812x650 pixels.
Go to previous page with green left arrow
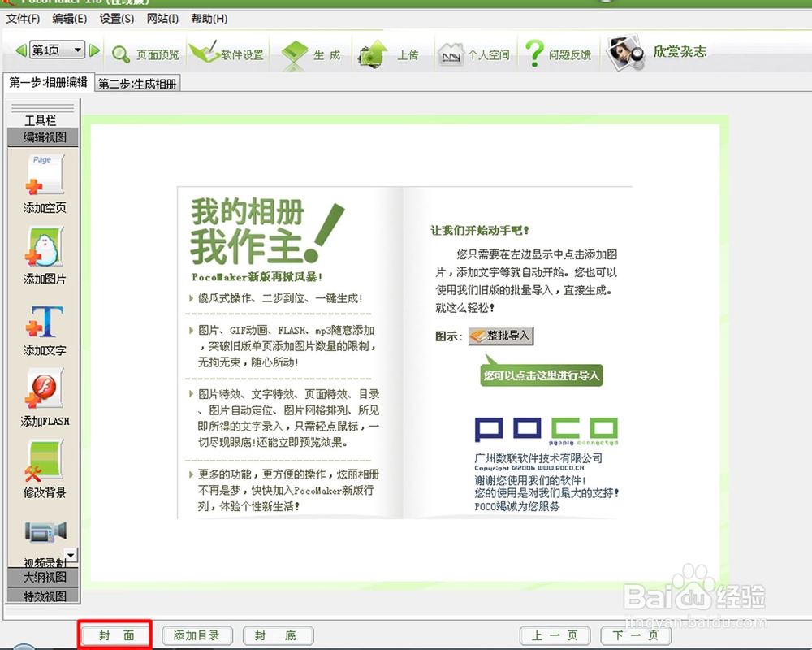pos(21,50)
